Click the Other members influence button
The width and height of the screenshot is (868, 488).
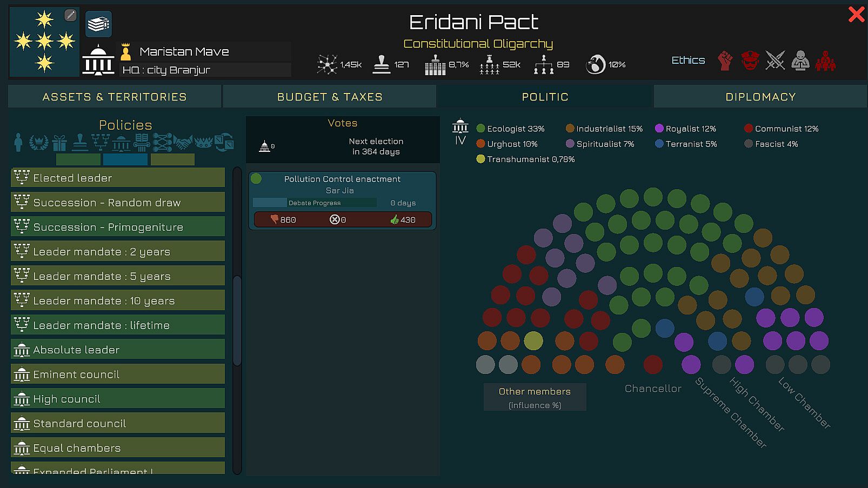pos(535,397)
